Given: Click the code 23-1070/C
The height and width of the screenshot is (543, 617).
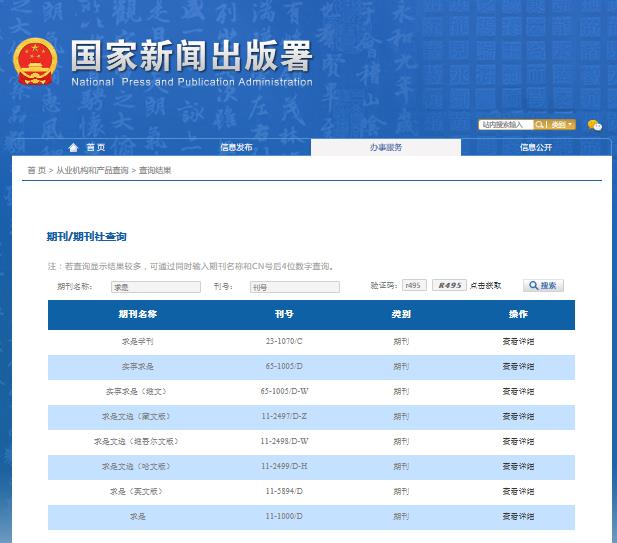Looking at the screenshot, I should (x=284, y=341).
